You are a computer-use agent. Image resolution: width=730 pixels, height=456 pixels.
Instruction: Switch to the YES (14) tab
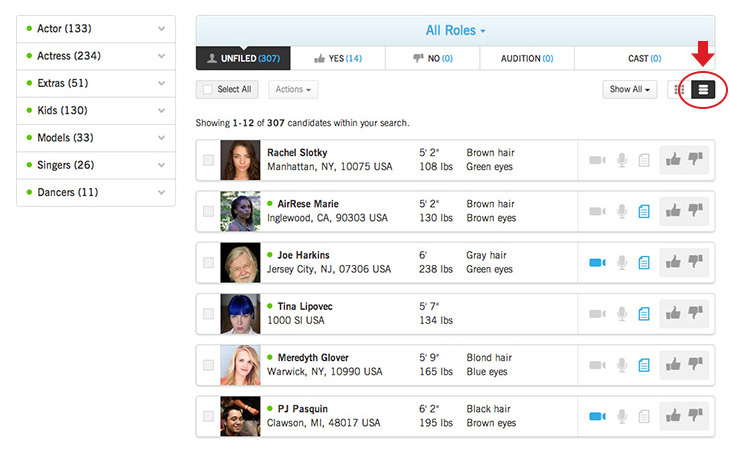(338, 58)
